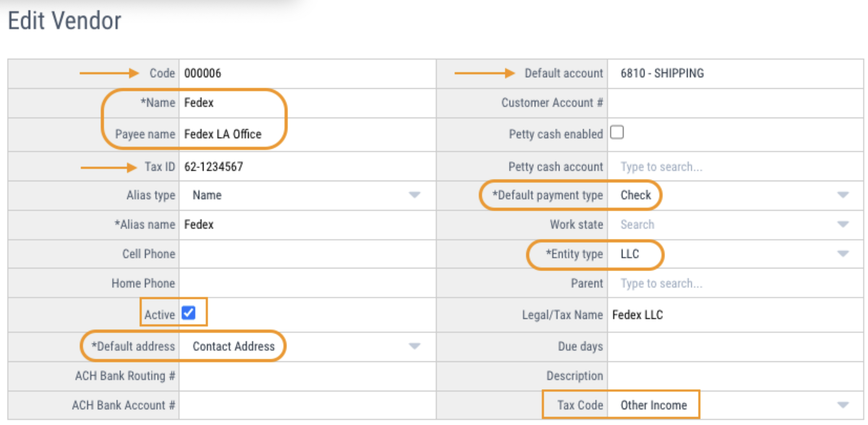Click the Petty cash enabled label
The width and height of the screenshot is (868, 425).
coord(556,134)
